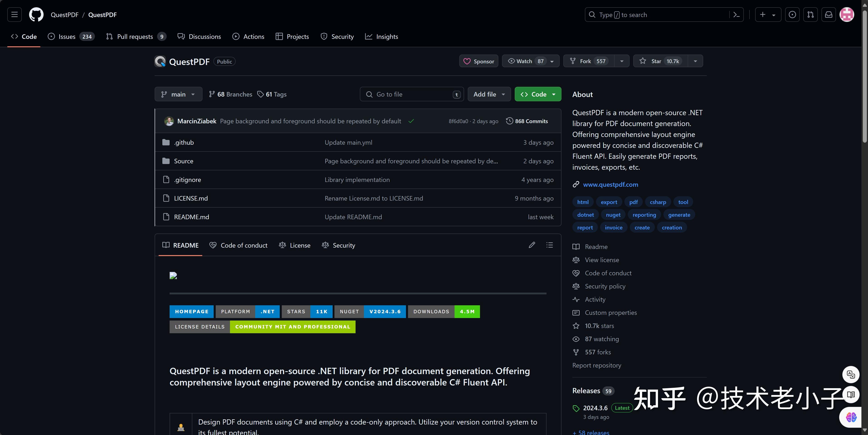Open the Code of conduct tab
Image resolution: width=868 pixels, height=435 pixels.
click(x=239, y=246)
